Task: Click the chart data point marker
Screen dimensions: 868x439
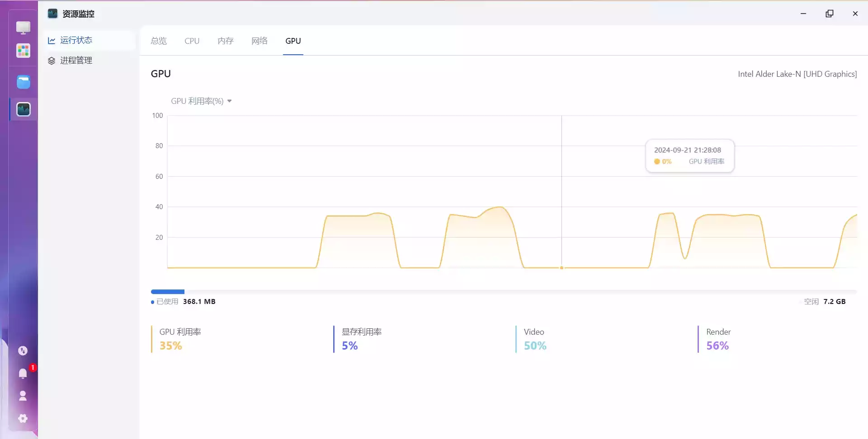Action: 561,268
